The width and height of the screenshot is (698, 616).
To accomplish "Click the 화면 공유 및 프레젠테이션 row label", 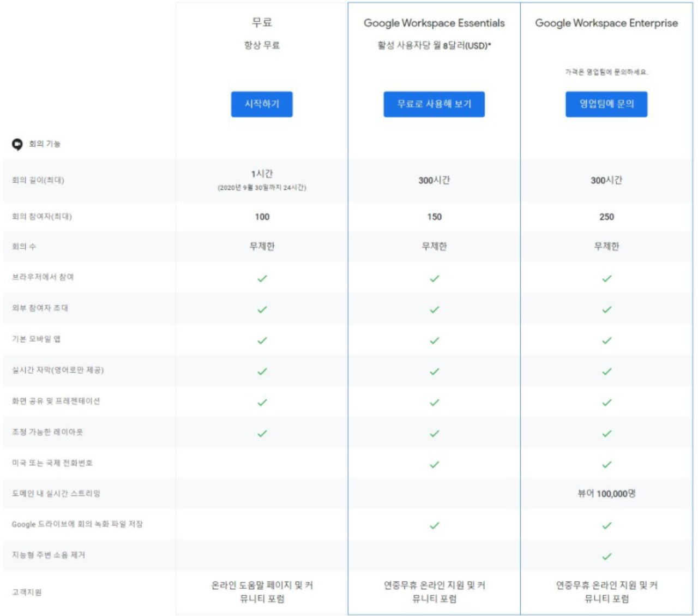I will click(56, 401).
